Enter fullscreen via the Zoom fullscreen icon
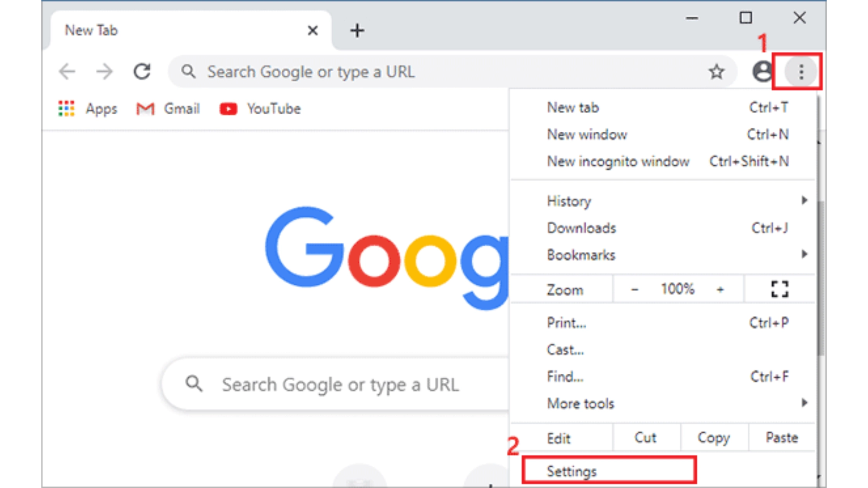The height and width of the screenshot is (488, 868). [x=780, y=289]
